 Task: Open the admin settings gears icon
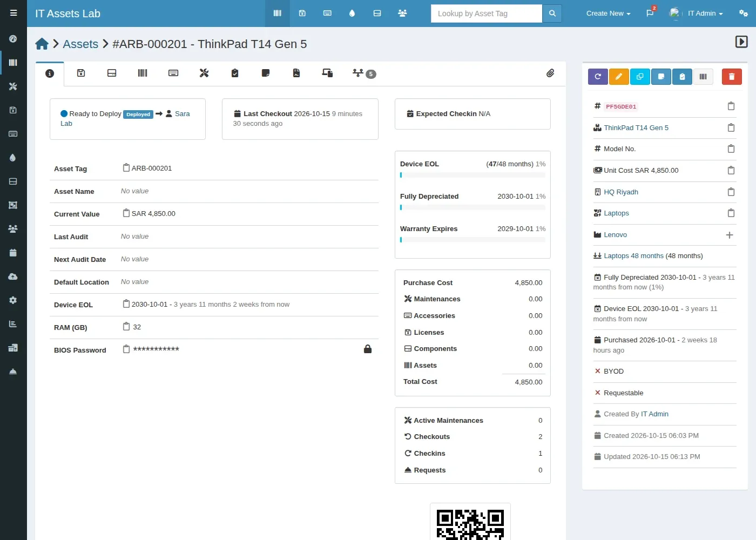[x=744, y=13]
